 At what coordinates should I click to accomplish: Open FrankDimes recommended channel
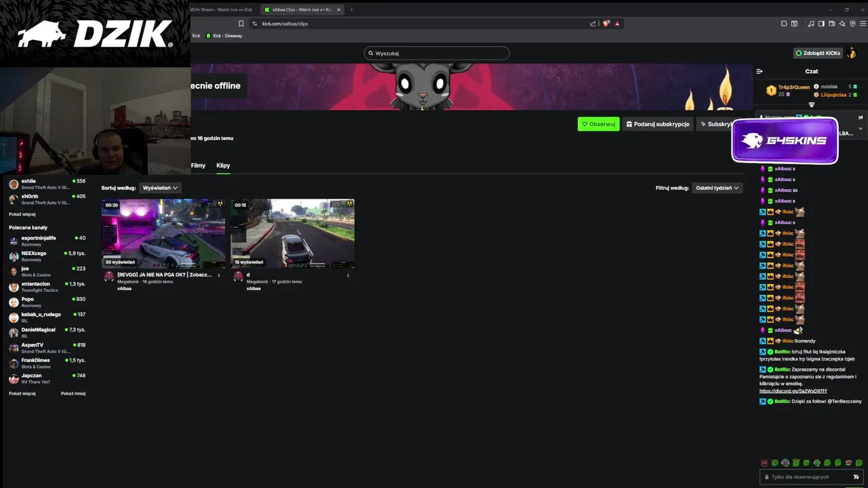coord(47,363)
